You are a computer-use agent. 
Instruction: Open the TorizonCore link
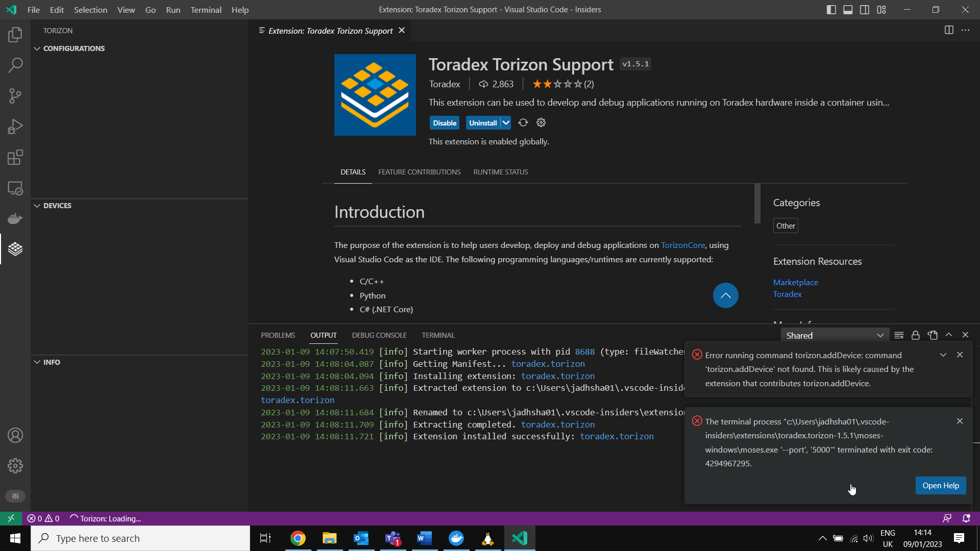(x=682, y=245)
